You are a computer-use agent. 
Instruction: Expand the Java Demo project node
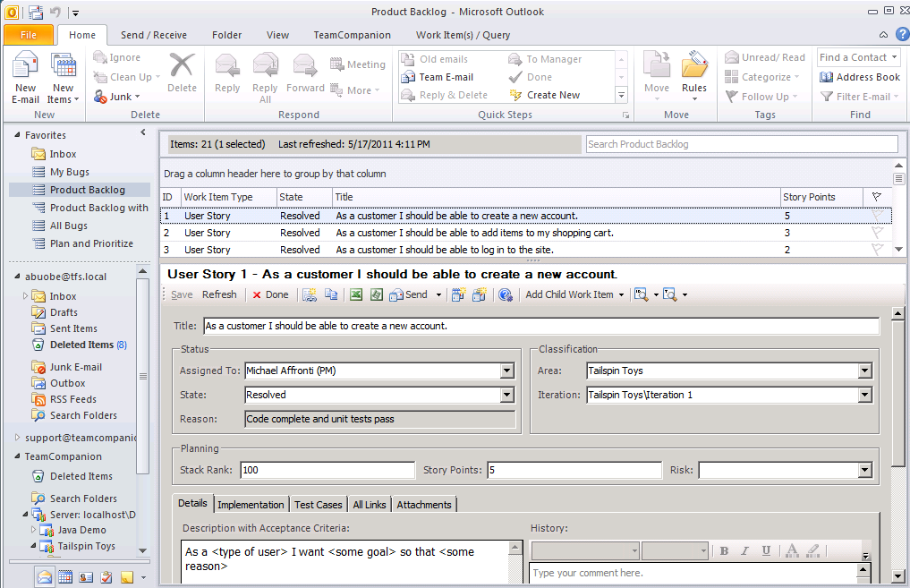point(33,529)
